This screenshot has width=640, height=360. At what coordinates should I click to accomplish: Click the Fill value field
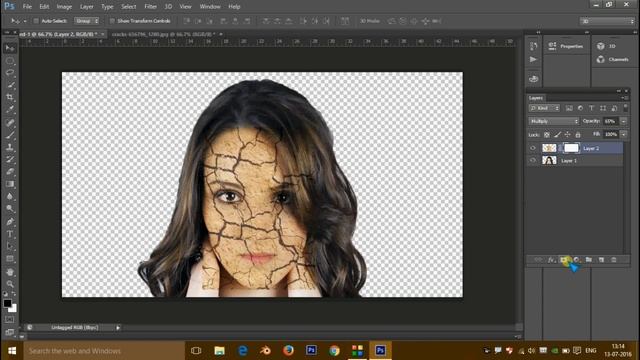(x=611, y=134)
